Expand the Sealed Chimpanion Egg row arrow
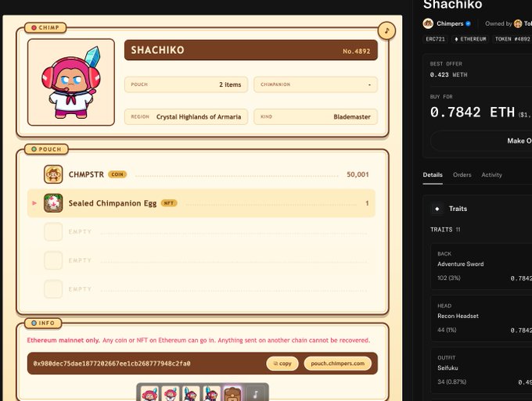Viewport: 532px width, 401px height. (x=34, y=203)
